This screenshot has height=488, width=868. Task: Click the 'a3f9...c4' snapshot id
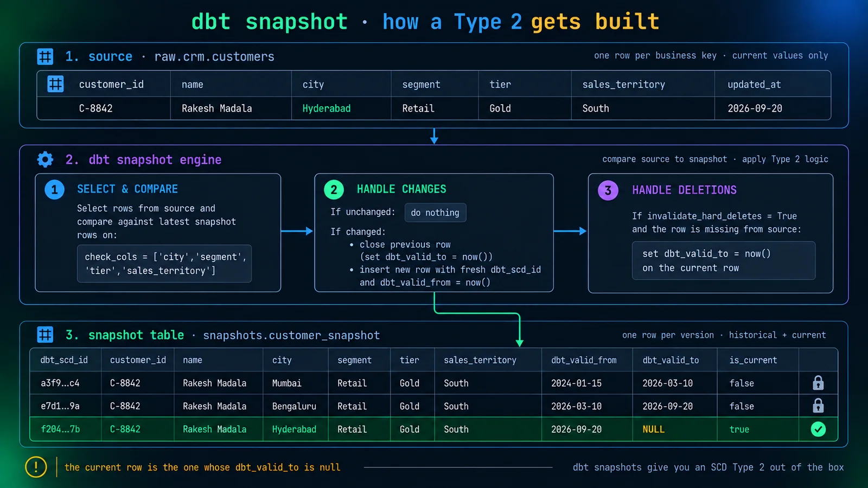60,383
